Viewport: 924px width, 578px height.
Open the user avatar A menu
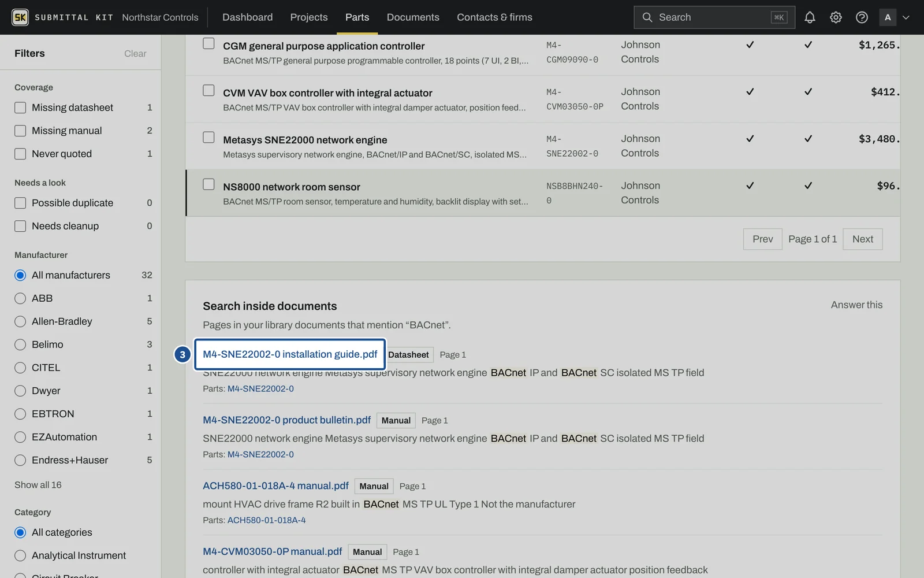coord(888,17)
